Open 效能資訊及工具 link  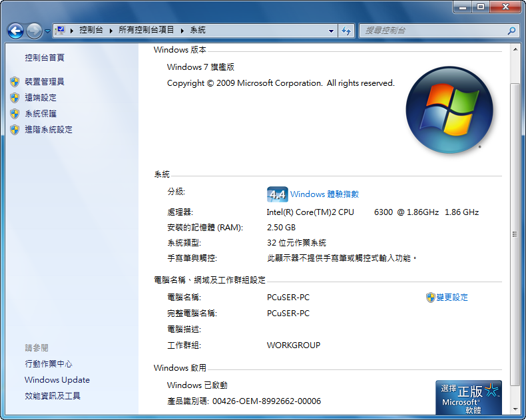coord(53,396)
